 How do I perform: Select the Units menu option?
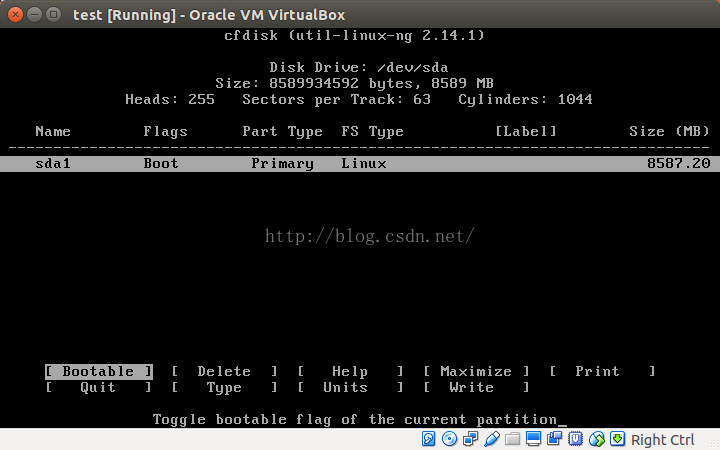[350, 388]
